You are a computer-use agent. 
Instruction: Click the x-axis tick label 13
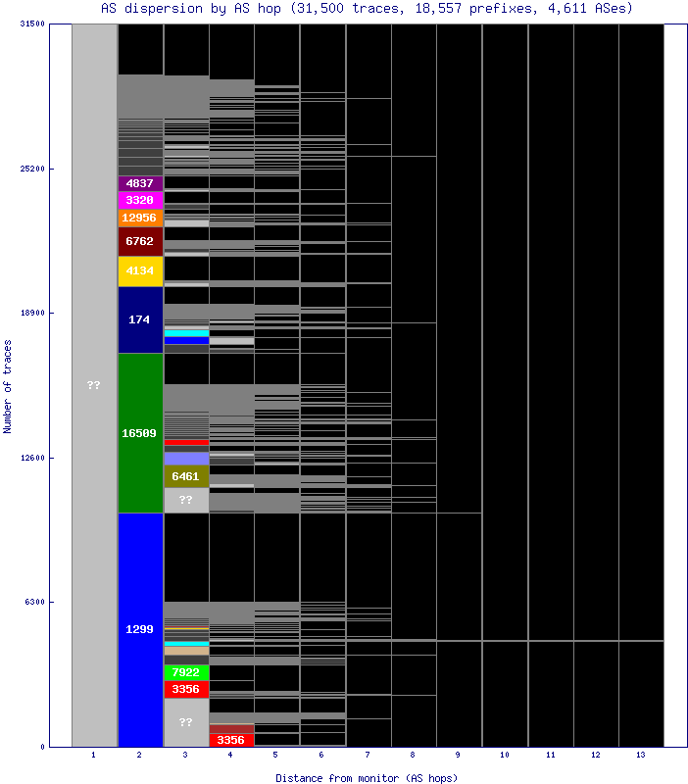coord(641,756)
